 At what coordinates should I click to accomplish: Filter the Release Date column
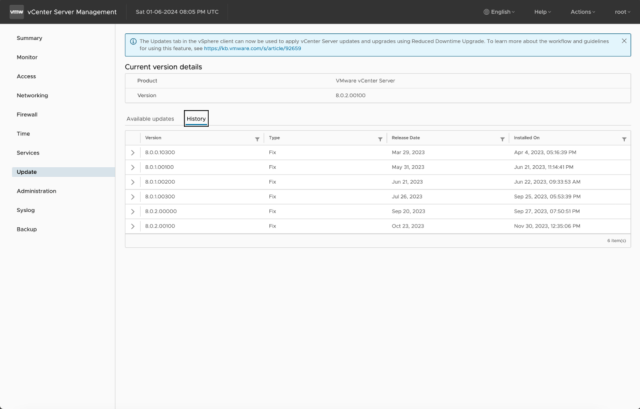click(x=502, y=139)
